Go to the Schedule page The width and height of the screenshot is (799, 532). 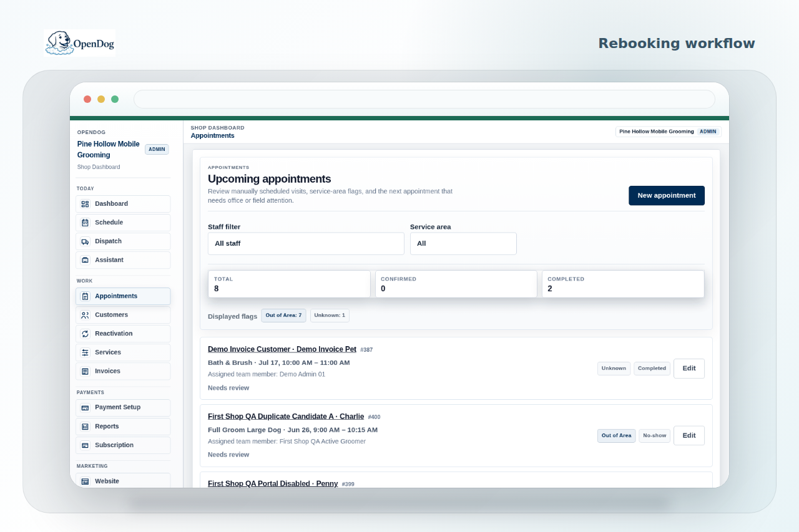pos(123,223)
